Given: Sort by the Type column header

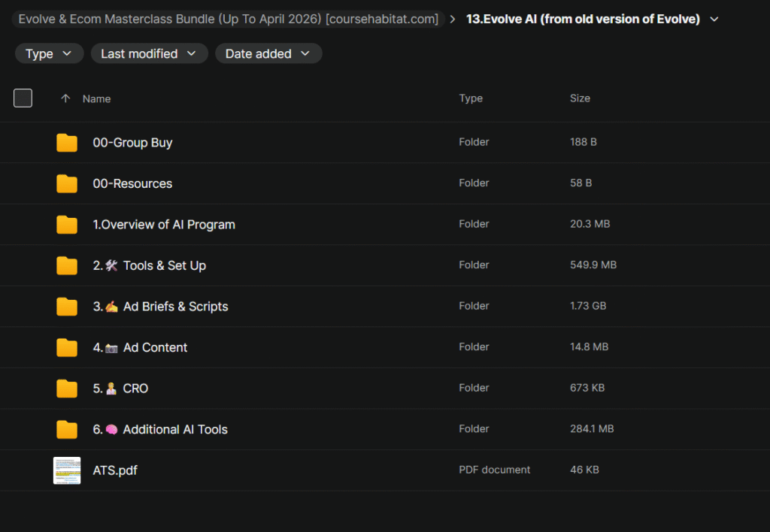Looking at the screenshot, I should click(x=471, y=98).
